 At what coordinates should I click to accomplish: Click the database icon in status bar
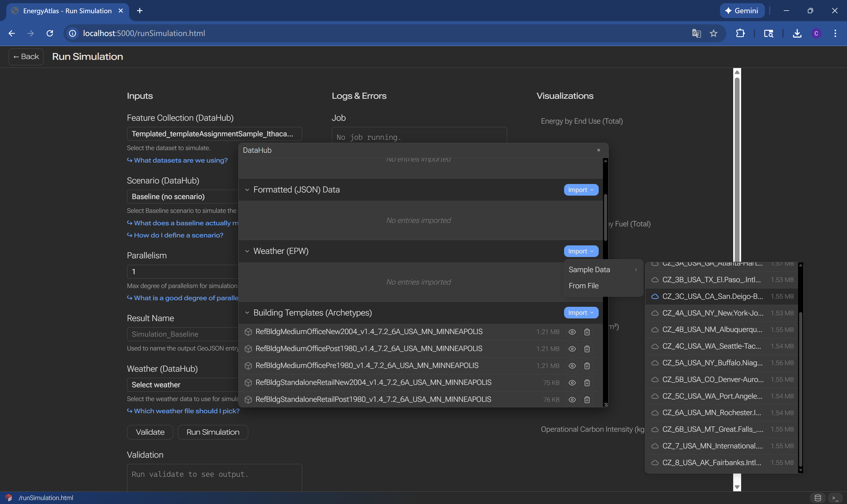[x=818, y=498]
